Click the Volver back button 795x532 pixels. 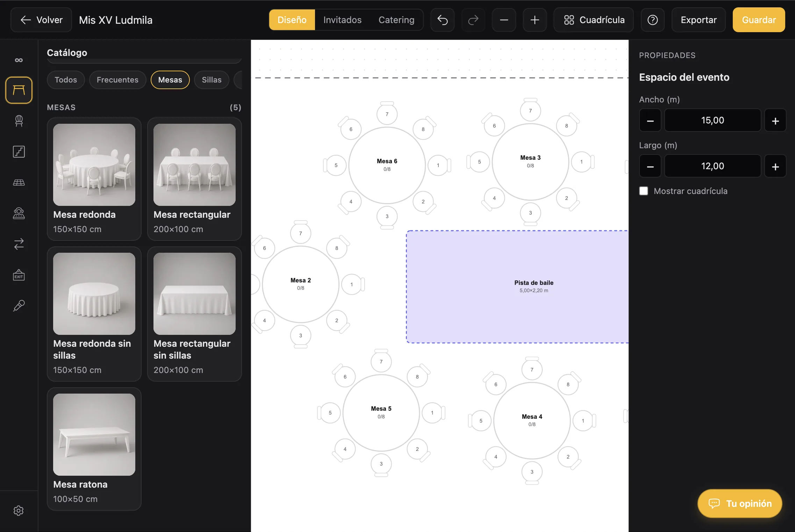pos(41,20)
